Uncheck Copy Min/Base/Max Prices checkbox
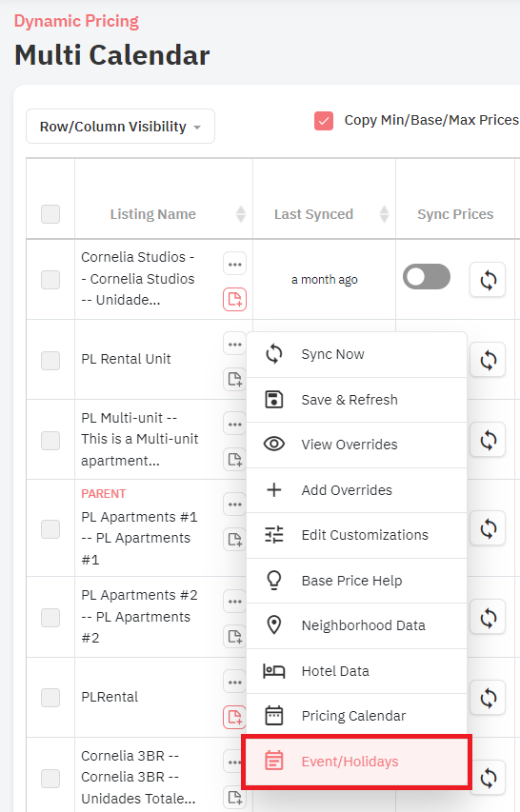The image size is (520, 812). [324, 121]
